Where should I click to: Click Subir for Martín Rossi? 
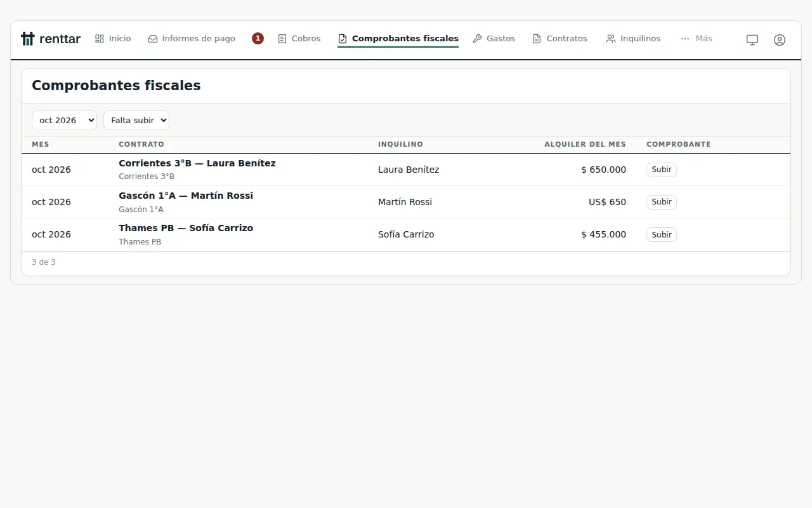(662, 202)
